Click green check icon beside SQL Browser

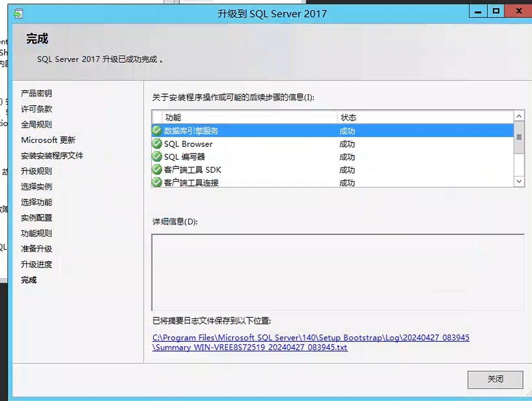pos(157,143)
